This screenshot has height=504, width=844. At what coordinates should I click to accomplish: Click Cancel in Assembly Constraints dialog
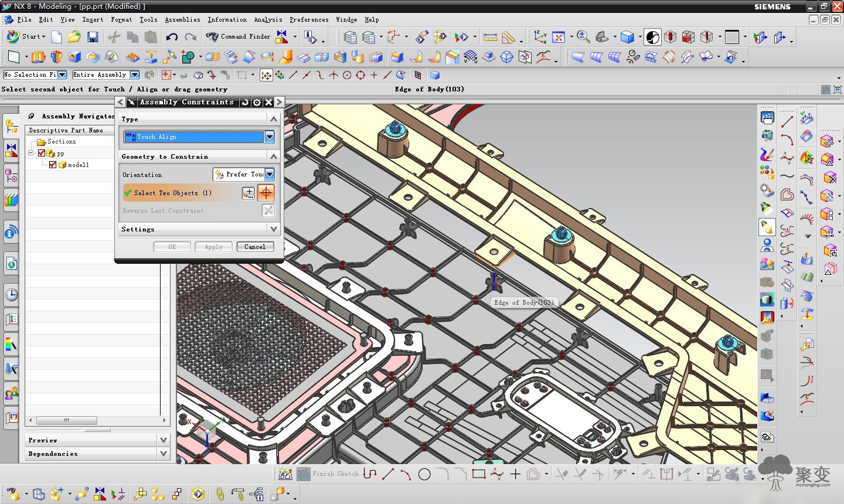click(255, 247)
